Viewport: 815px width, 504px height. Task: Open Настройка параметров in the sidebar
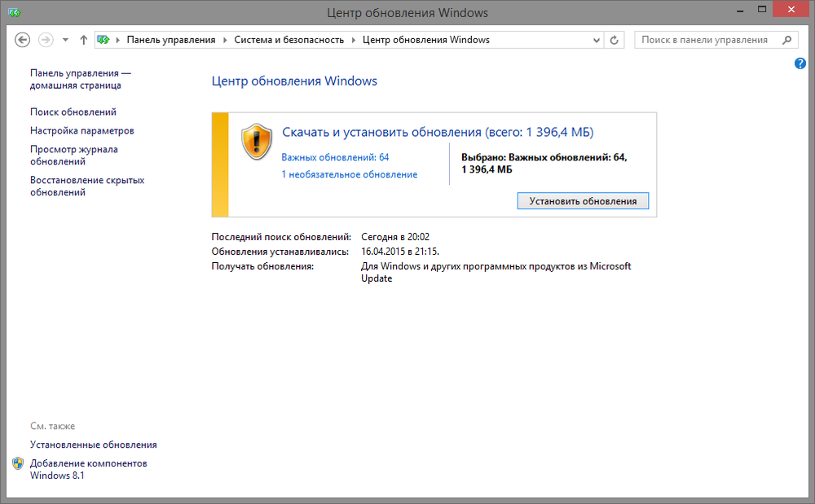click(81, 131)
